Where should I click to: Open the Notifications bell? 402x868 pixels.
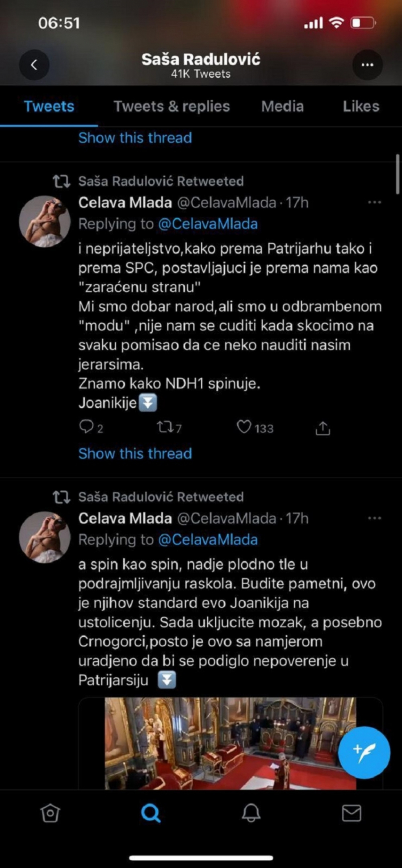pos(251,813)
